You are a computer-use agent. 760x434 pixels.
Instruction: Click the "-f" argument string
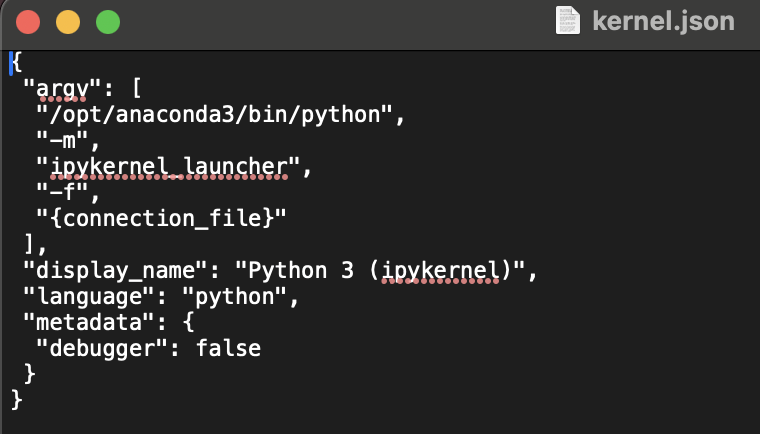coord(62,192)
